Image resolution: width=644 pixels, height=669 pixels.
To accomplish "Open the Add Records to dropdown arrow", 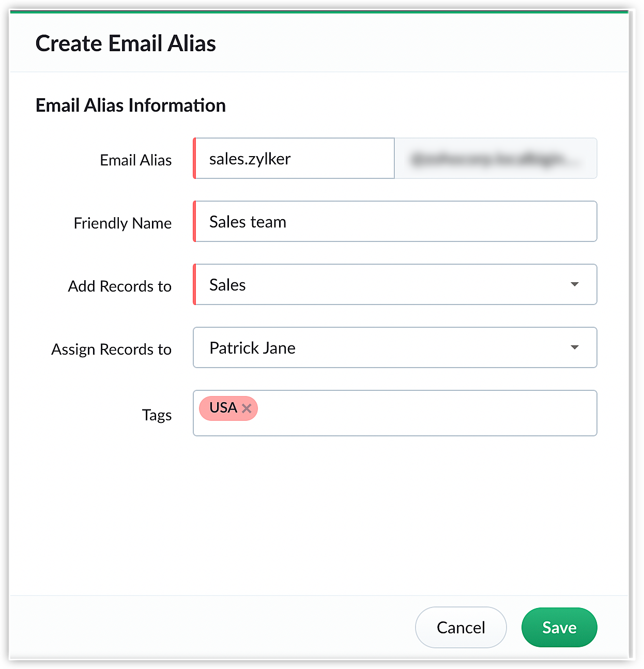I will (574, 284).
